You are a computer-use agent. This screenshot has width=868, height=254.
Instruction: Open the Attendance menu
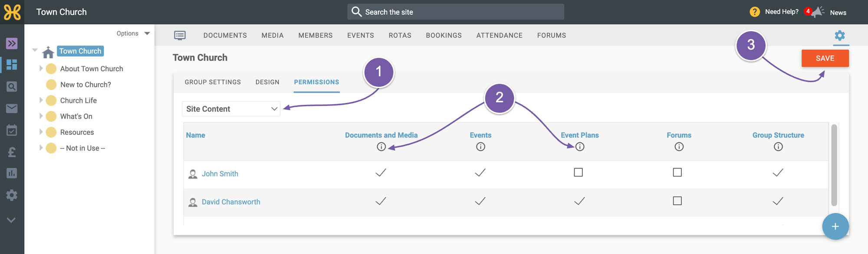click(500, 36)
